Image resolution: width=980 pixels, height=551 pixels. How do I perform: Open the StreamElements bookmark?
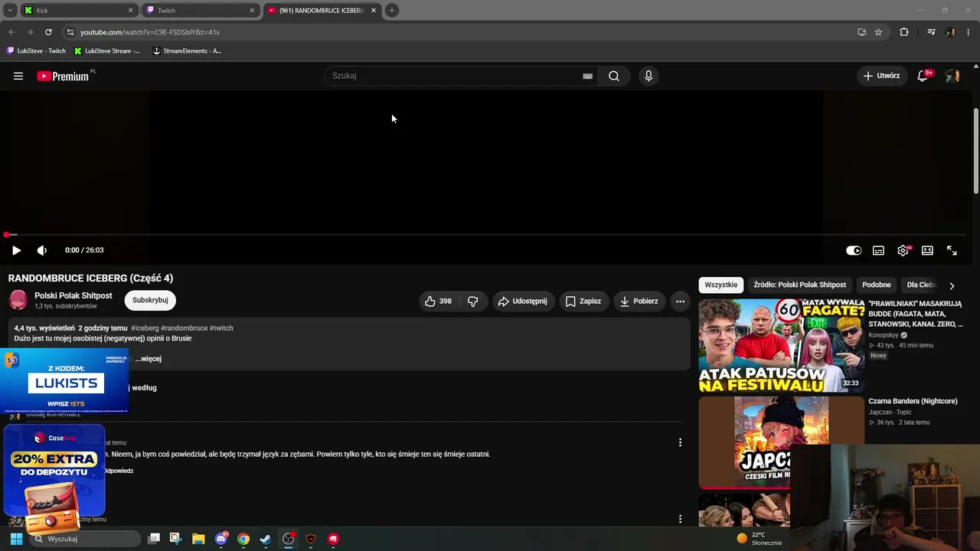187,51
